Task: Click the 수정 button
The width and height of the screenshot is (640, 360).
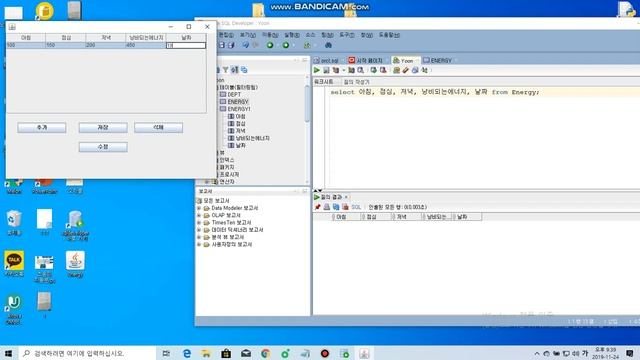Action: (103, 147)
